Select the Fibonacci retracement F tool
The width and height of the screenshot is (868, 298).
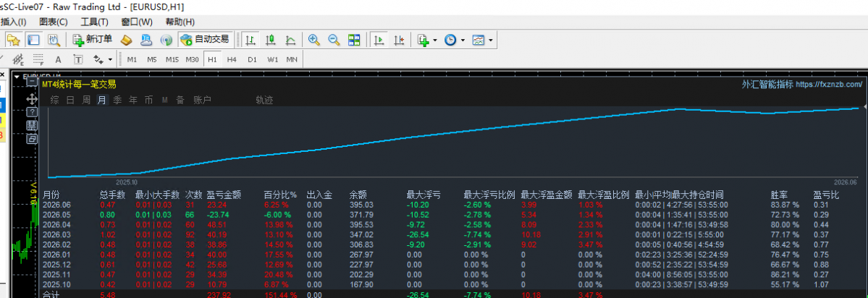pos(38,59)
